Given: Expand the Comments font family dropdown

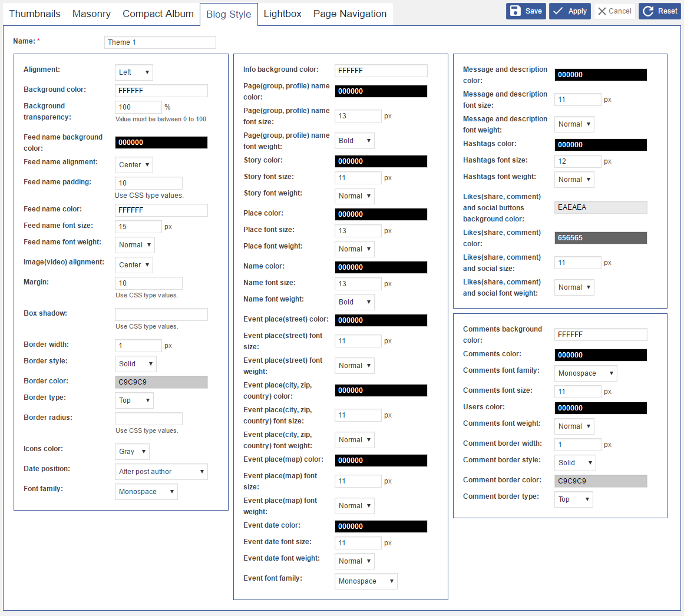Looking at the screenshot, I should pyautogui.click(x=586, y=373).
